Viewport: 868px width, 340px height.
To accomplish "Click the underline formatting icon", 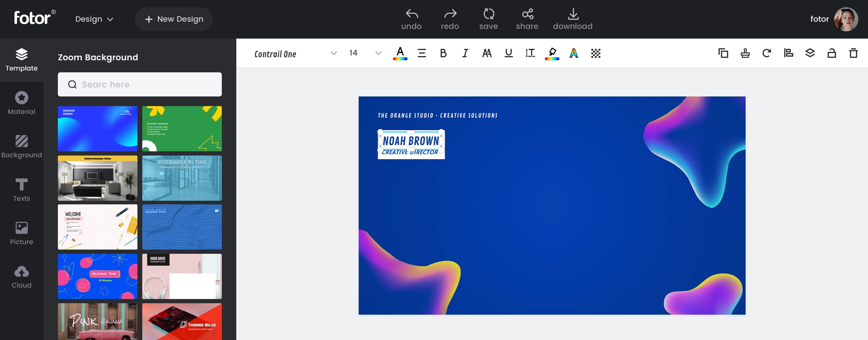I will [x=508, y=53].
